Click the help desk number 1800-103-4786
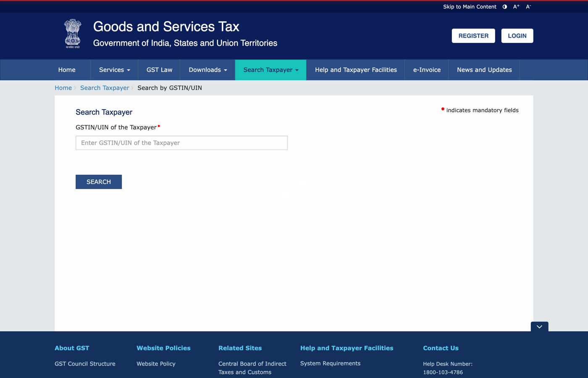588x378 pixels. click(x=443, y=372)
